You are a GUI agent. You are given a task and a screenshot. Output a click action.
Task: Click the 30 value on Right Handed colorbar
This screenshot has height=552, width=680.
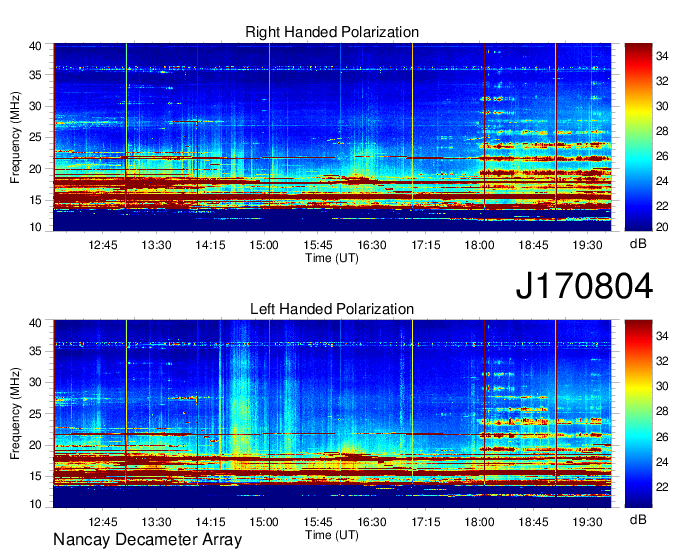tap(662, 106)
